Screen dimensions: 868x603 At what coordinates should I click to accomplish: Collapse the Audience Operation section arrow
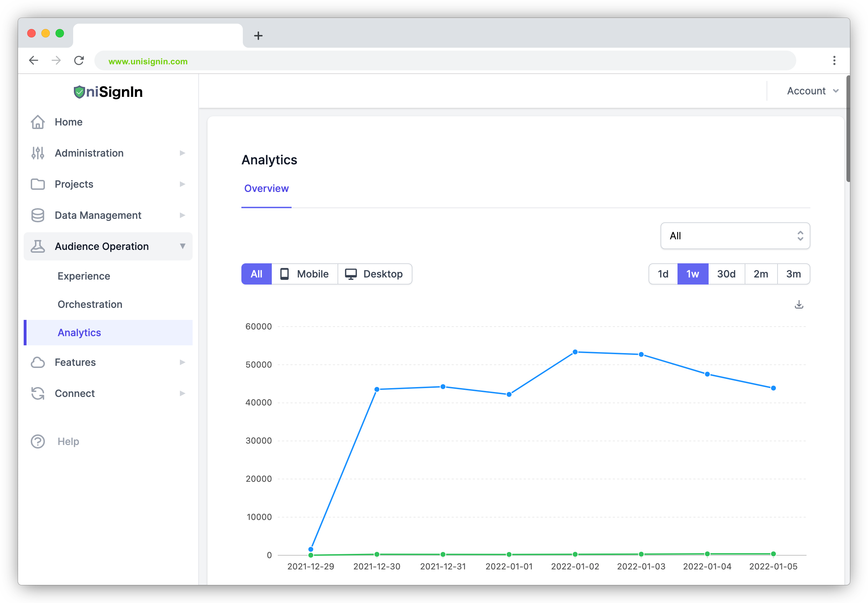point(182,246)
